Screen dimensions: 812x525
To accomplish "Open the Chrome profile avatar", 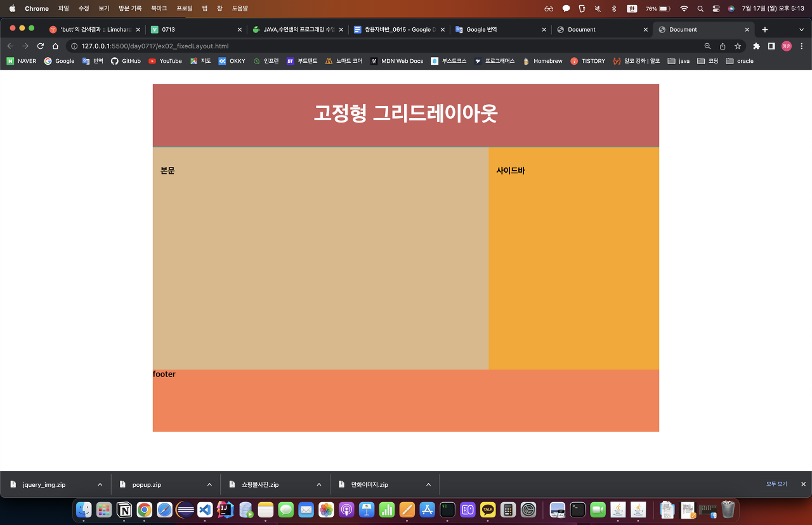I will tap(787, 46).
